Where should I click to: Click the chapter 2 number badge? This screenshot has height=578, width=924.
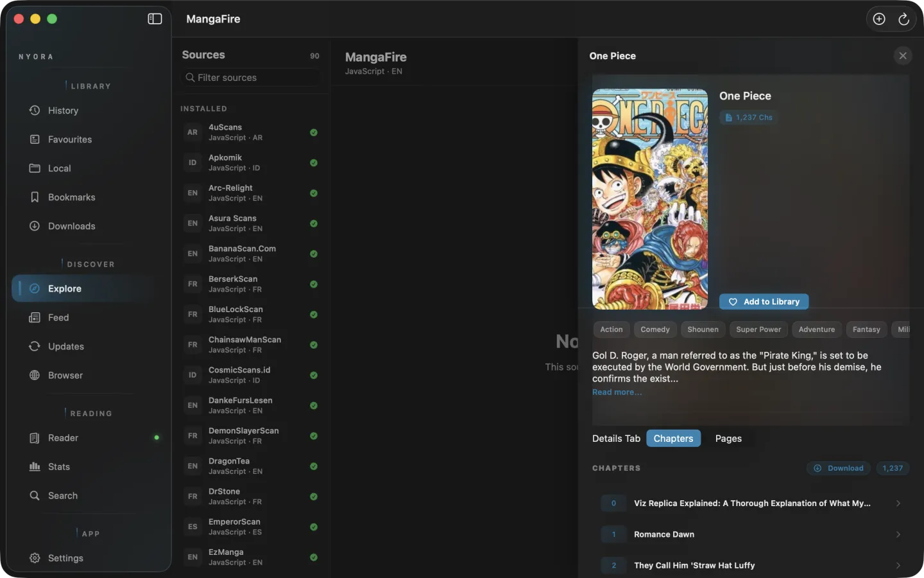pyautogui.click(x=613, y=565)
